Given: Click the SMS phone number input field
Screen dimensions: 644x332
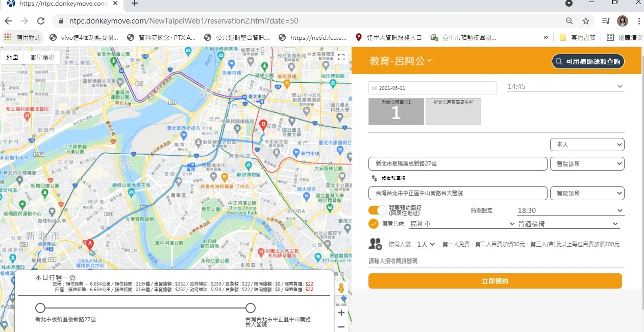Looking at the screenshot, I should (497, 261).
